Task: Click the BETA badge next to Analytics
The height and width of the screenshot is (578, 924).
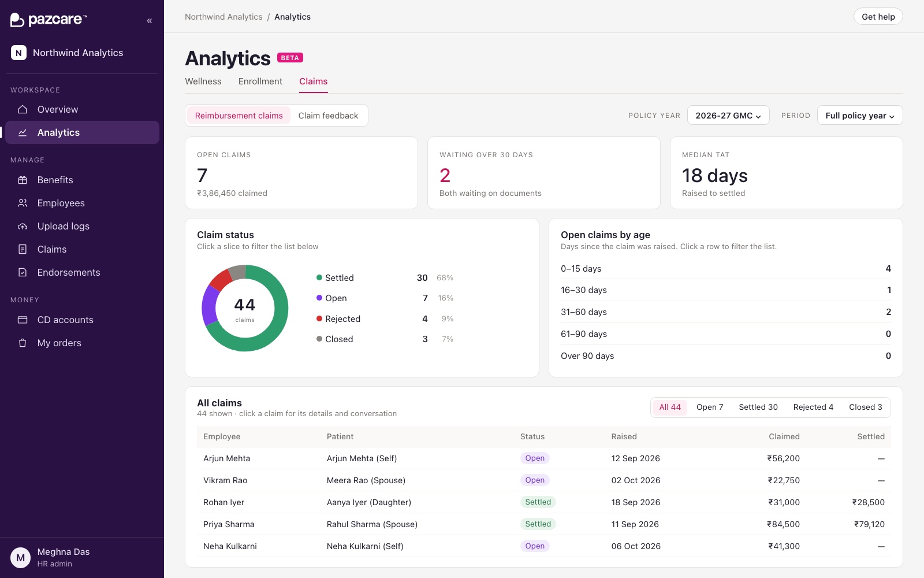Action: tap(290, 58)
